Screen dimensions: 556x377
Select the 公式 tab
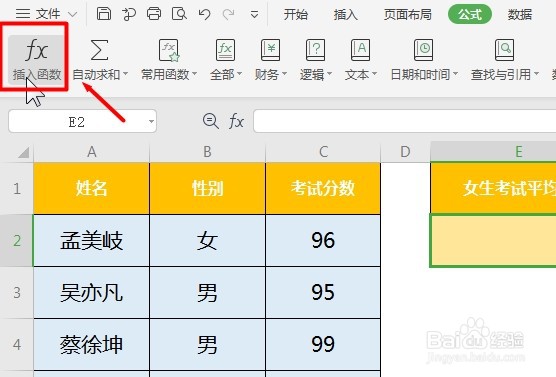(470, 15)
